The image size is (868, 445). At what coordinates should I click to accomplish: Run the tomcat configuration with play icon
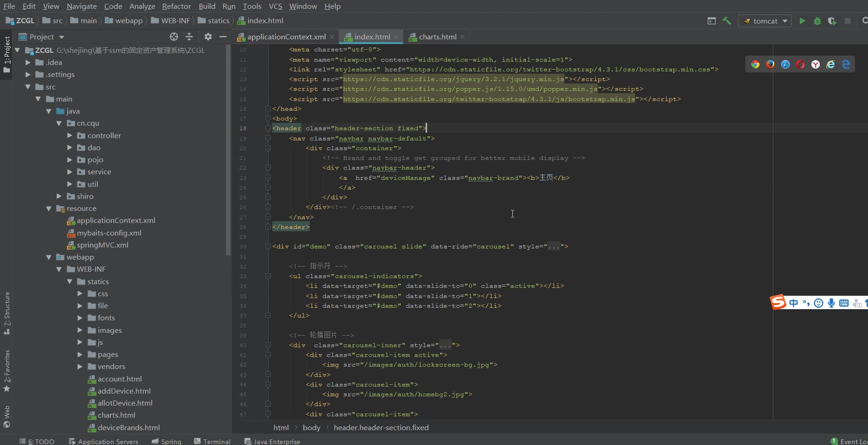click(802, 21)
